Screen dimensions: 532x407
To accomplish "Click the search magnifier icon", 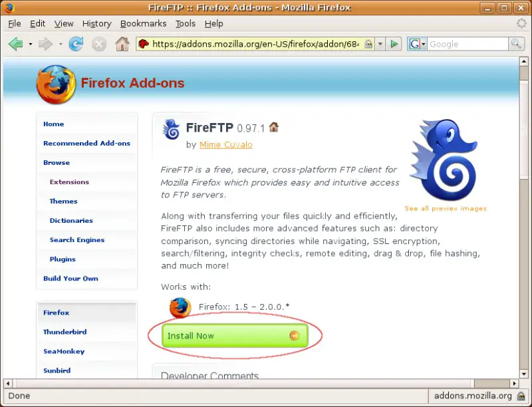I will pyautogui.click(x=516, y=44).
